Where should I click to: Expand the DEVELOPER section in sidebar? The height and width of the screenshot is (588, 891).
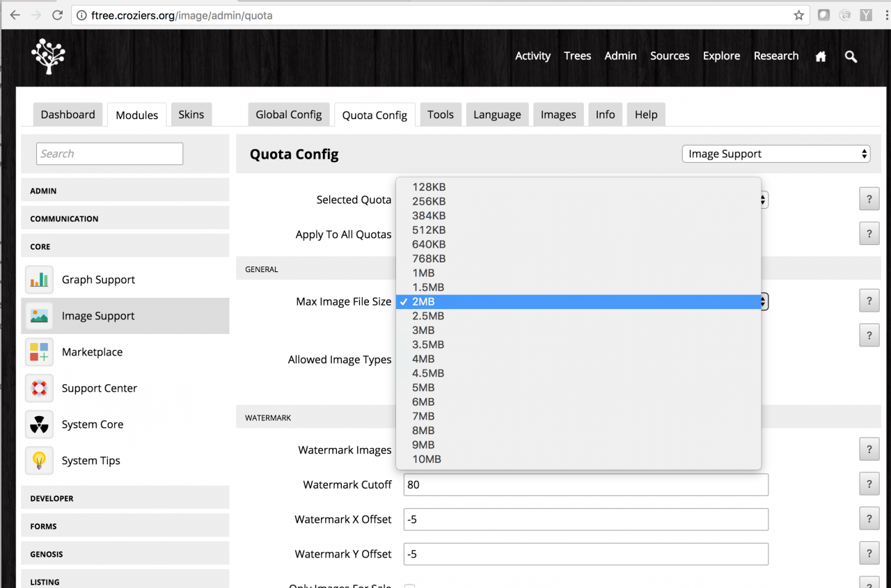click(x=125, y=498)
